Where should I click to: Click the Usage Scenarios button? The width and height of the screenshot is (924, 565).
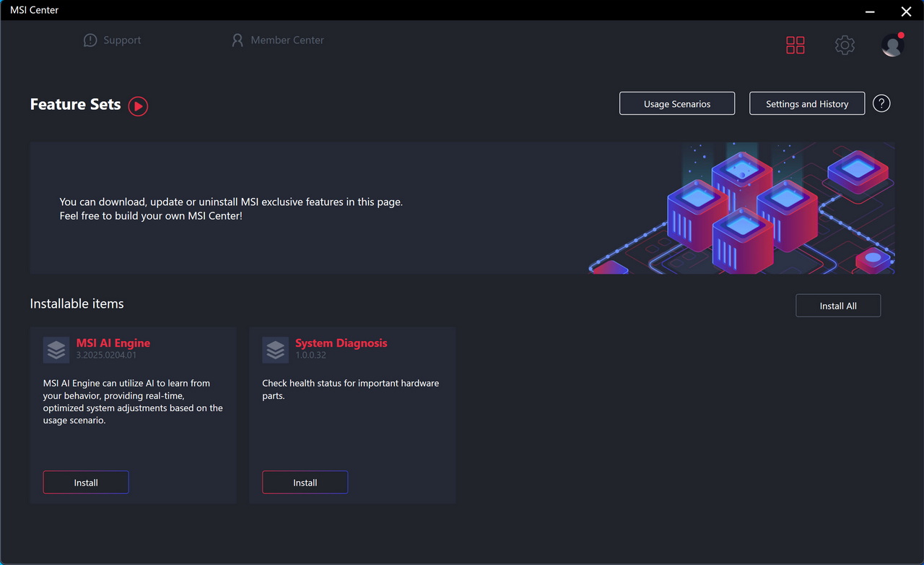[677, 103]
